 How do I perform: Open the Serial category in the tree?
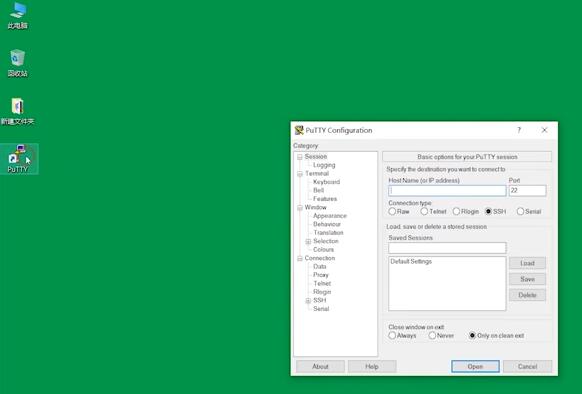point(321,309)
